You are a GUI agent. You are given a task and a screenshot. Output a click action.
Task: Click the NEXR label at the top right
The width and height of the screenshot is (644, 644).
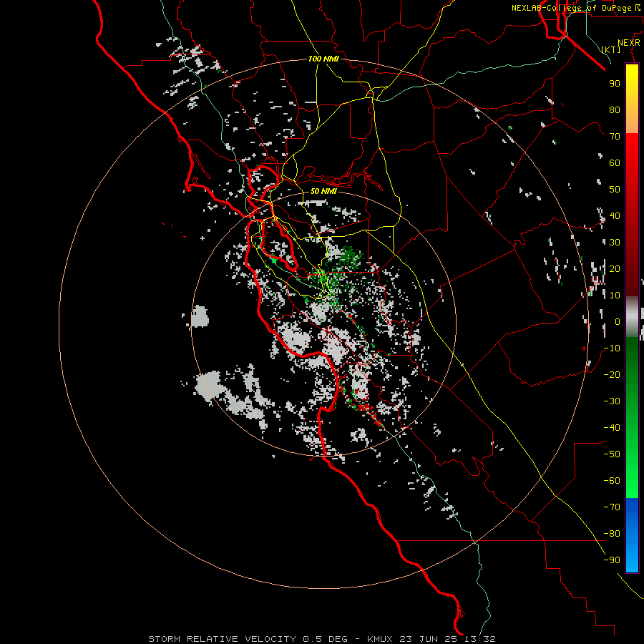(x=629, y=43)
